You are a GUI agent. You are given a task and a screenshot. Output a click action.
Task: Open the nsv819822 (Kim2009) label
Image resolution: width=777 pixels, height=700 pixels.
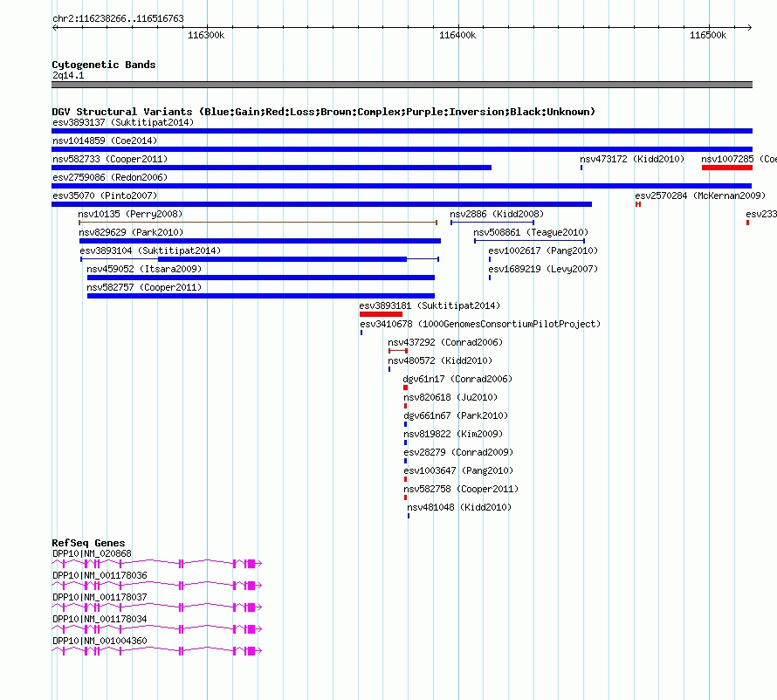tap(453, 434)
